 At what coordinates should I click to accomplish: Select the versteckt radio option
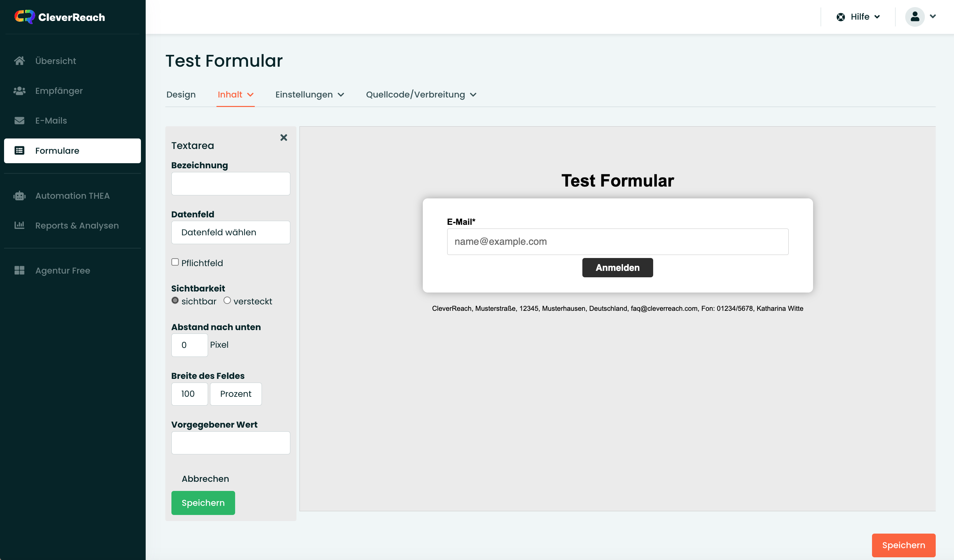click(227, 300)
